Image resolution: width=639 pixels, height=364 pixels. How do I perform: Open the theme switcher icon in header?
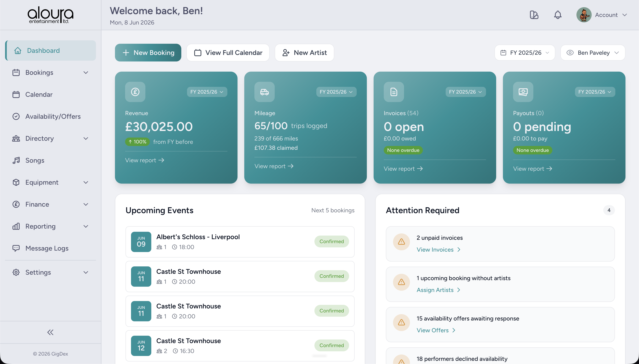coord(534,15)
